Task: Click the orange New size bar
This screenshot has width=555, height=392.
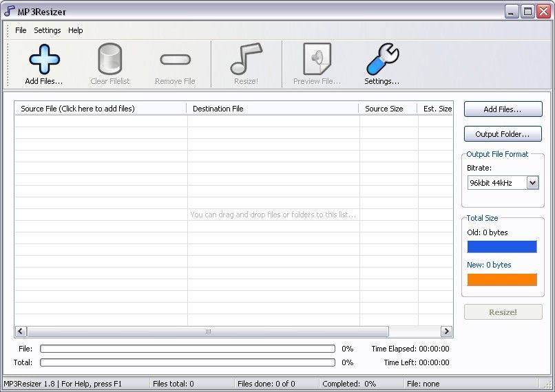Action: click(502, 280)
